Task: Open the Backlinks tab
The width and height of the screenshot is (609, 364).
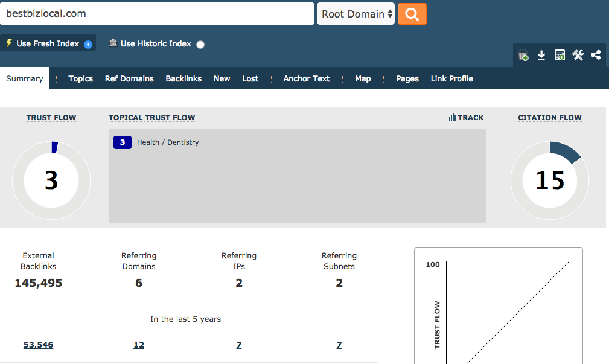Action: coord(183,78)
